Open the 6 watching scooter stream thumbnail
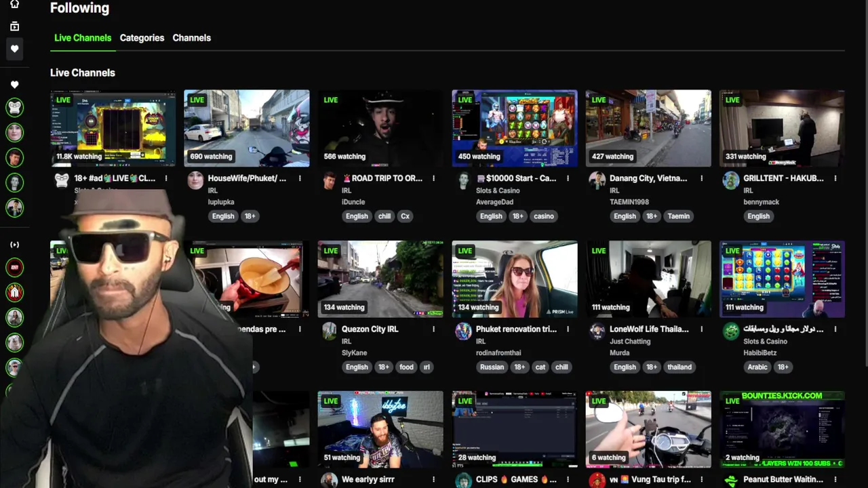Image resolution: width=868 pixels, height=488 pixels. tap(648, 429)
